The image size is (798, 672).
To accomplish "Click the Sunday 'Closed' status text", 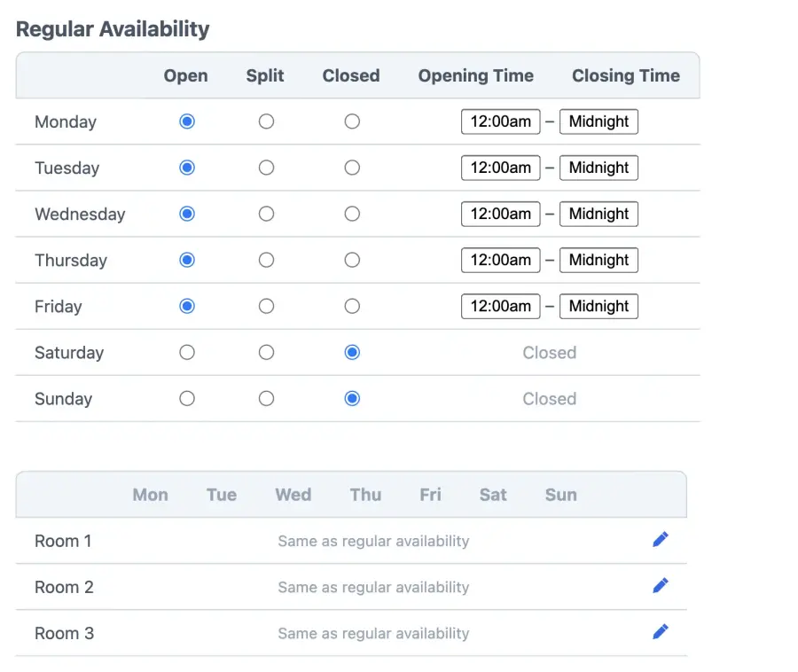I will point(549,399).
